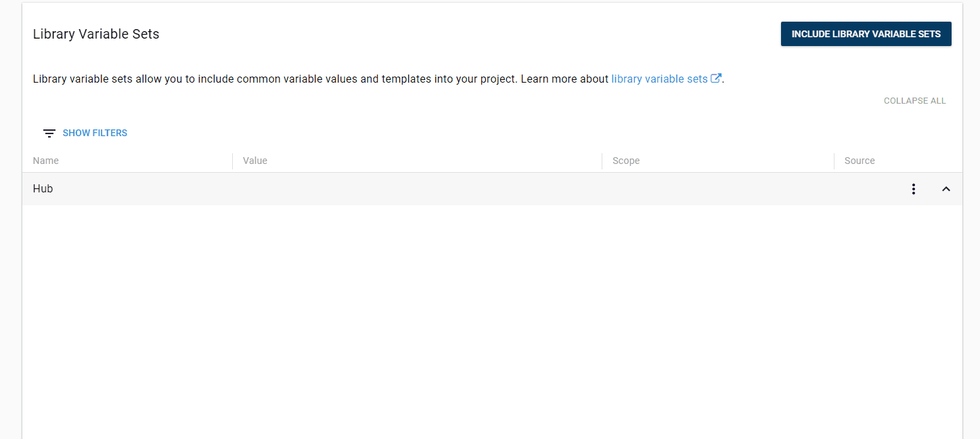This screenshot has height=439, width=980.
Task: Collapse all expanded variable sets
Action: (914, 100)
